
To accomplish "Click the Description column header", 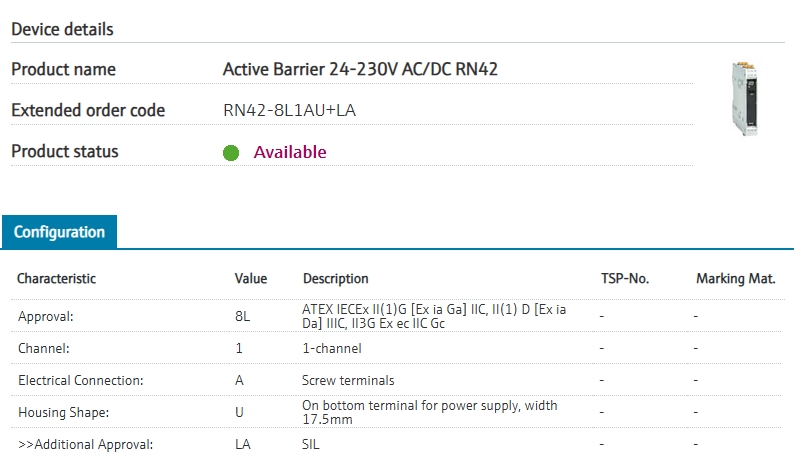I will [x=335, y=279].
